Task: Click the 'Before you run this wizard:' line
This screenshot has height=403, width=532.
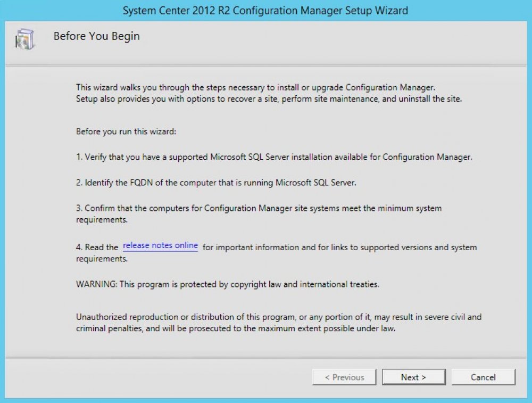Action: pos(126,131)
